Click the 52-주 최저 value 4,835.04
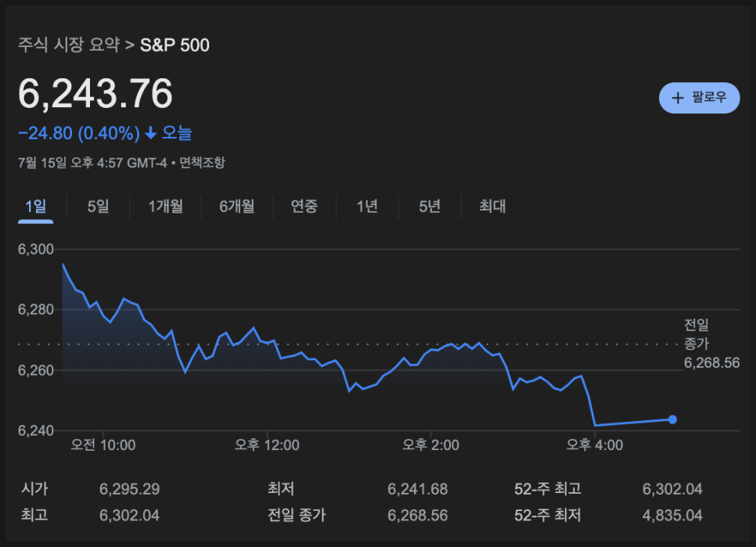Screen dimensions: 756x547 tap(672, 515)
